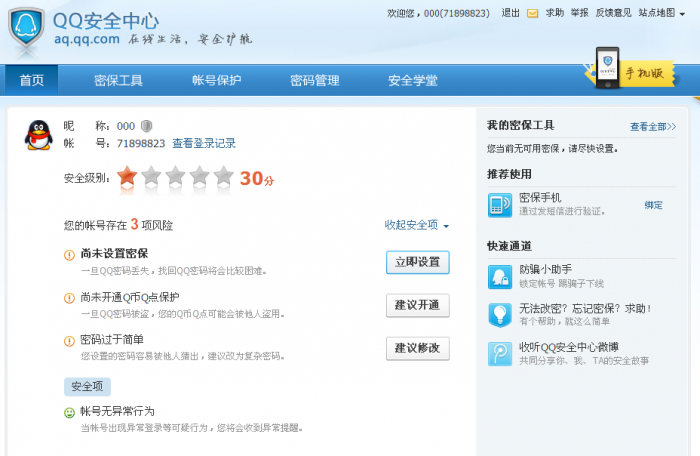Open the mail envelope icon in header
This screenshot has height=456, width=700.
[x=532, y=13]
